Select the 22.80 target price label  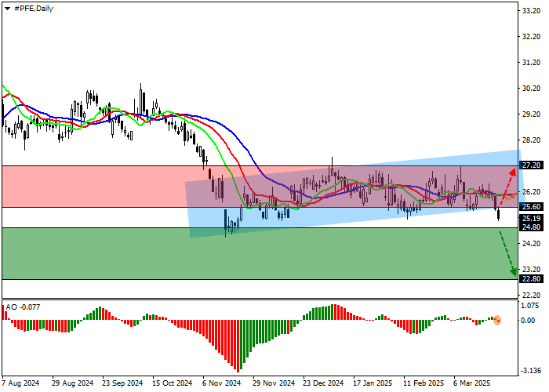click(x=531, y=279)
